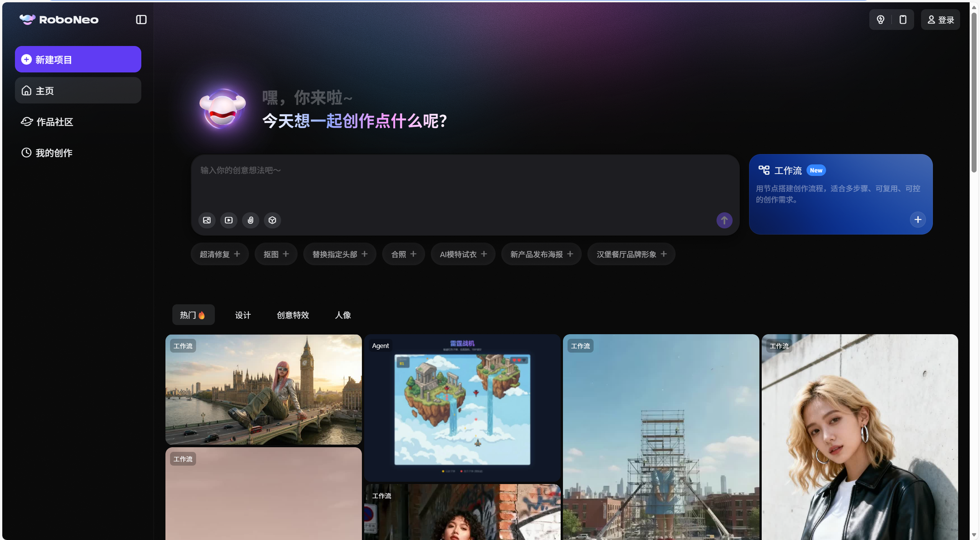Click the video icon in prompt box

tap(229, 220)
